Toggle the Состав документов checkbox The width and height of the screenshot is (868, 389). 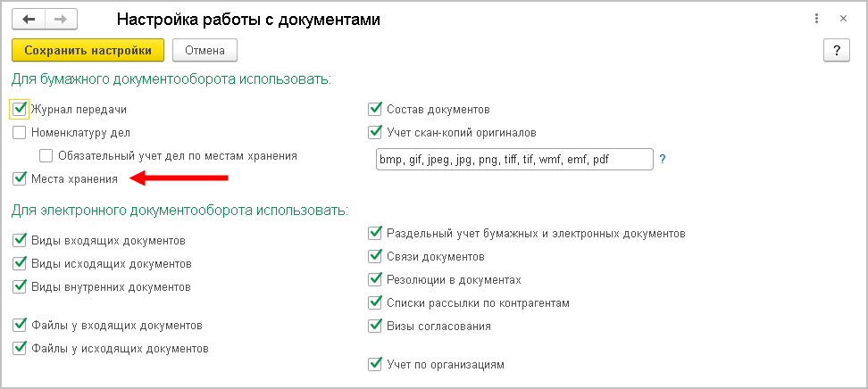[375, 110]
